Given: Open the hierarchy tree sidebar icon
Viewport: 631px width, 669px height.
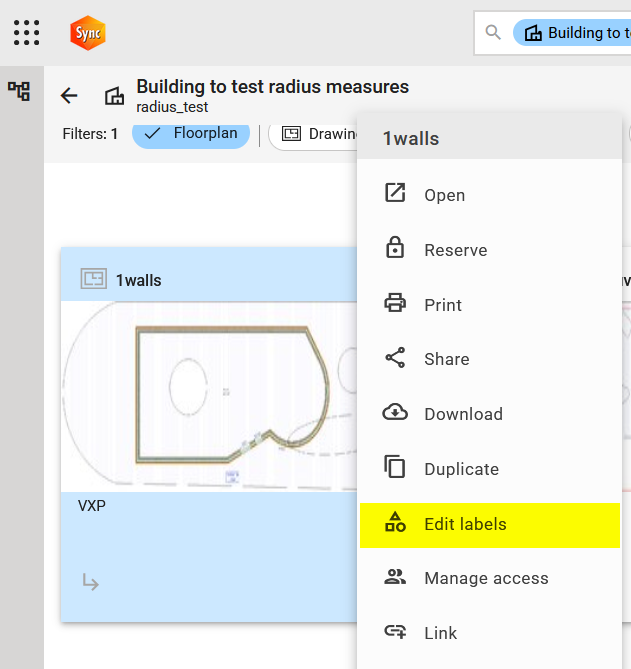Looking at the screenshot, I should pyautogui.click(x=19, y=92).
